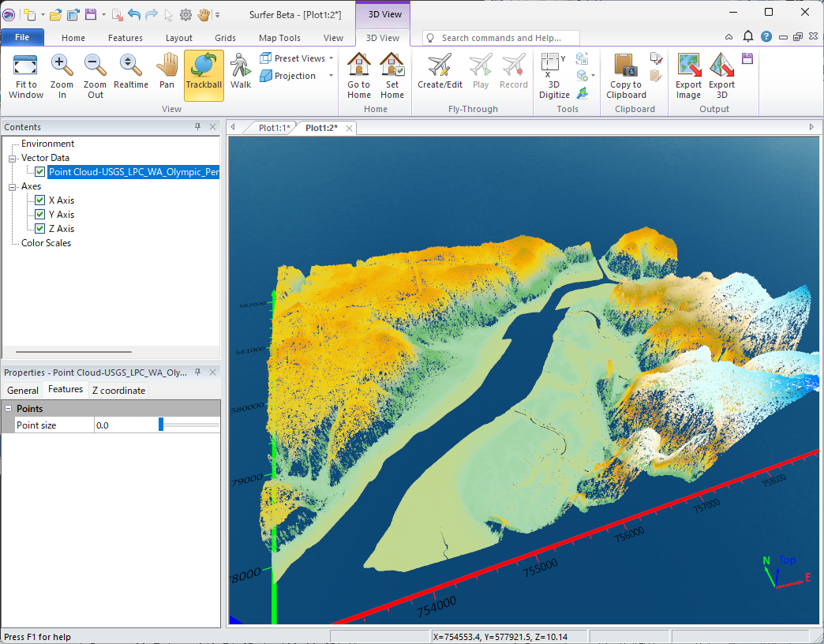Open the Preset Views dropdown
Image resolution: width=824 pixels, height=644 pixels.
click(299, 58)
